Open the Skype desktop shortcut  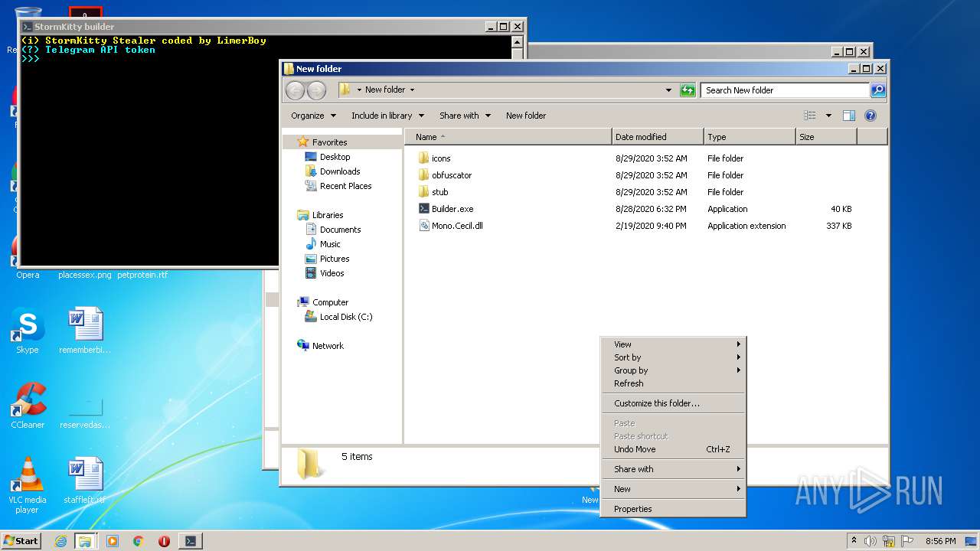tap(27, 331)
